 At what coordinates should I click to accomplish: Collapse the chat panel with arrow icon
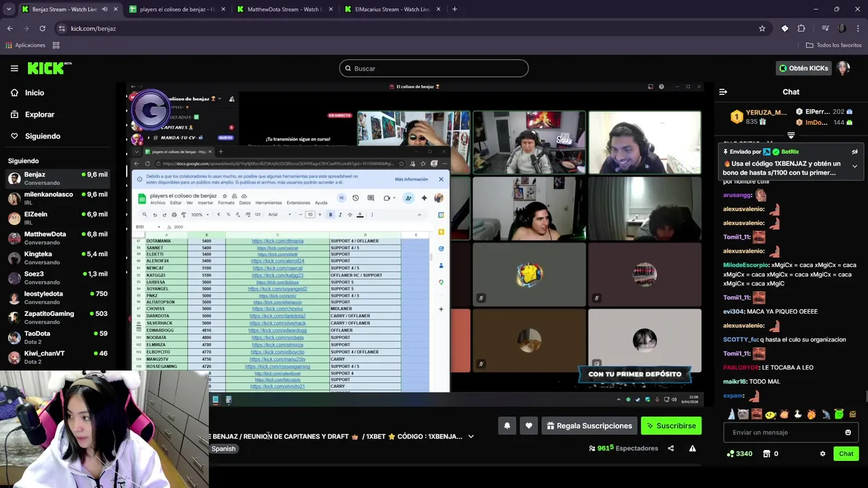tap(723, 91)
